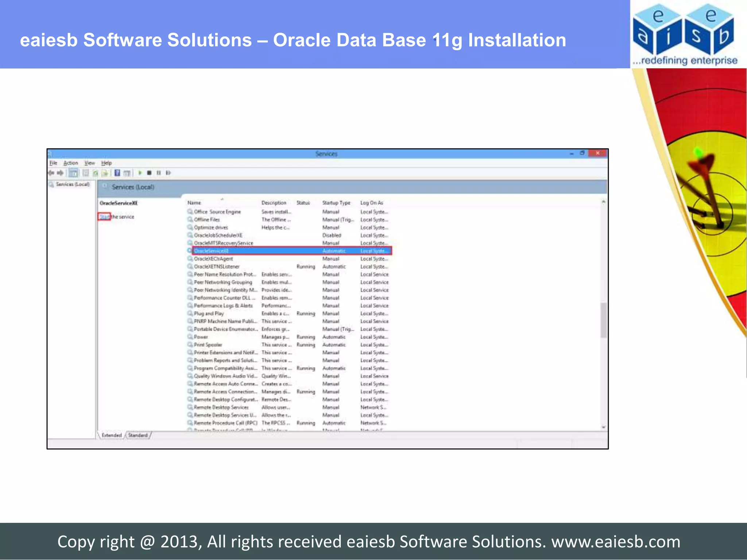Sort by the Name column header
Image resolution: width=747 pixels, height=560 pixels.
194,203
